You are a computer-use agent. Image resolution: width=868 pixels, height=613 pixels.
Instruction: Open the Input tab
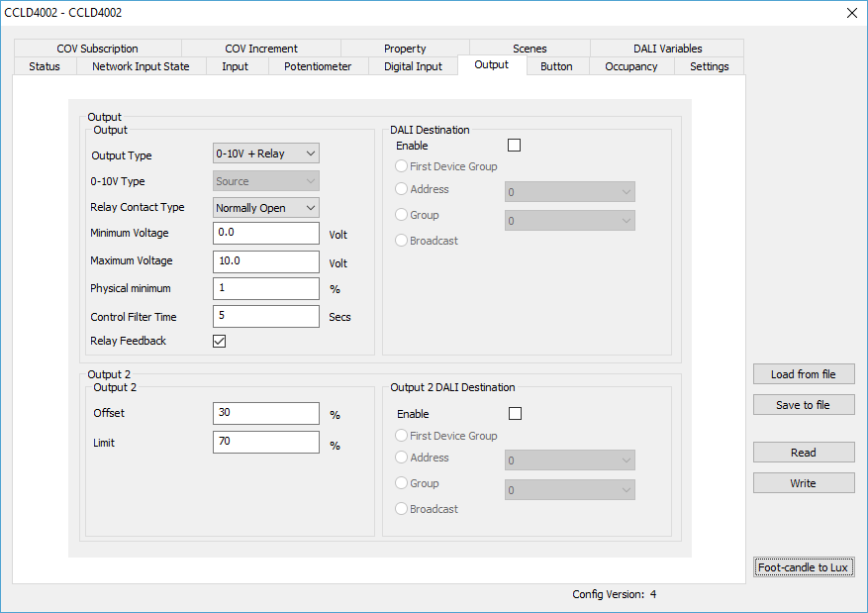pos(236,66)
